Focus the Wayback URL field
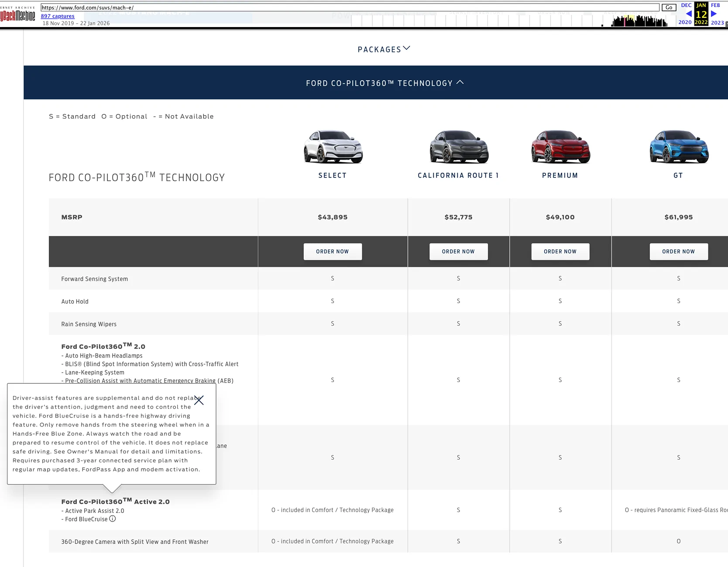This screenshot has width=728, height=567. click(x=350, y=7)
